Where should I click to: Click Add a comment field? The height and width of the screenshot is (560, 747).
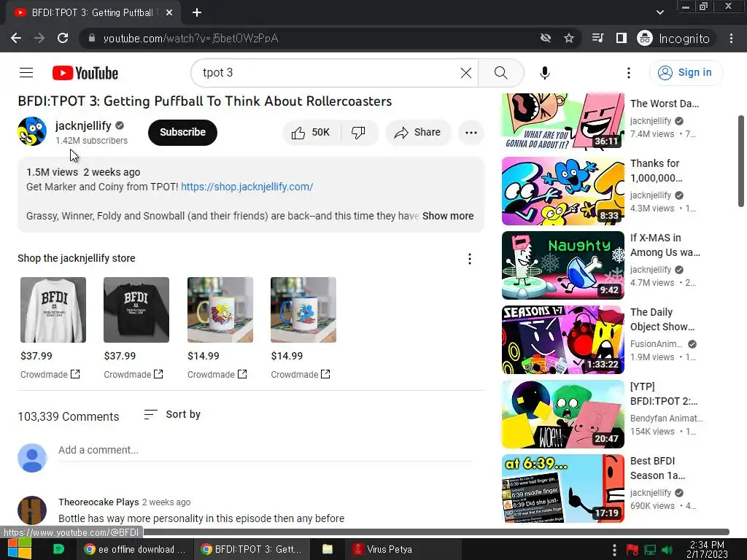pyautogui.click(x=266, y=450)
